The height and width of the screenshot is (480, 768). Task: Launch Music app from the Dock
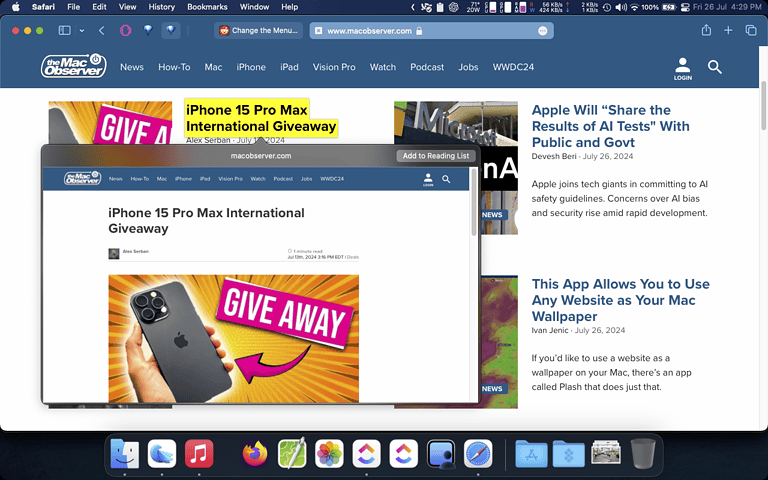(199, 453)
